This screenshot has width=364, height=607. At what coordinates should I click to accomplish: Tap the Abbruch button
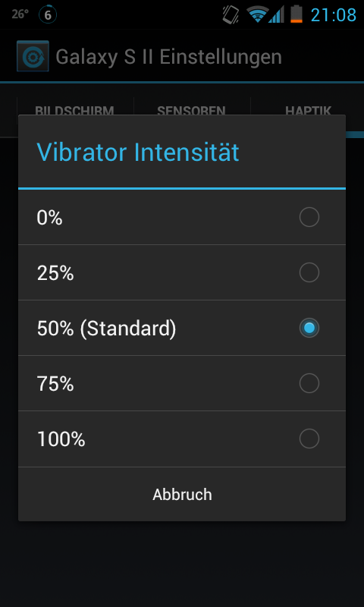(x=182, y=495)
